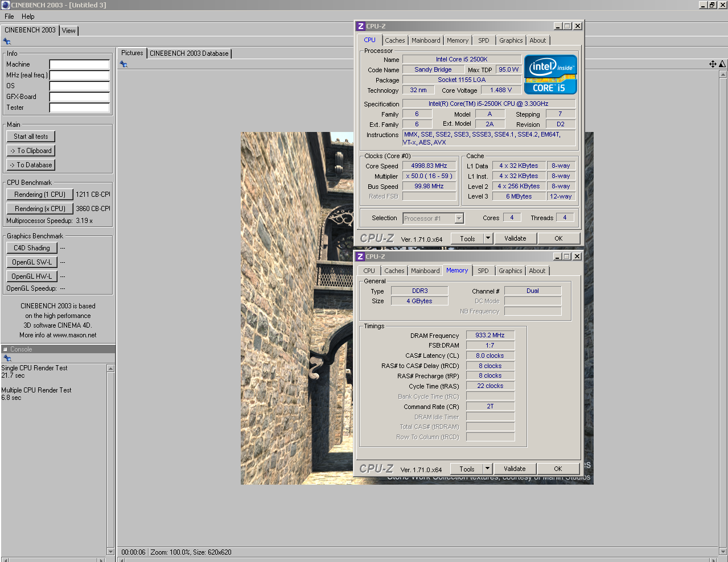Open the Help menu

point(28,16)
